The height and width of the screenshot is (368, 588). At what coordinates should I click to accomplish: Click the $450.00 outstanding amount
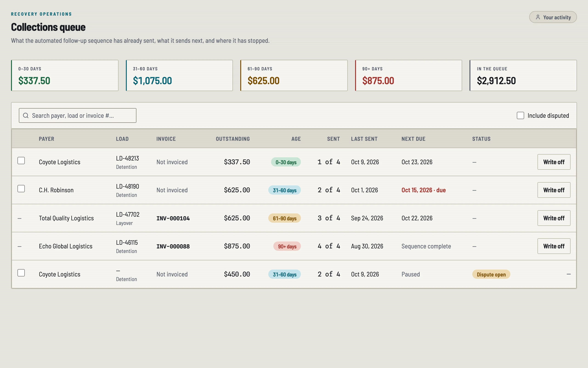tap(237, 274)
